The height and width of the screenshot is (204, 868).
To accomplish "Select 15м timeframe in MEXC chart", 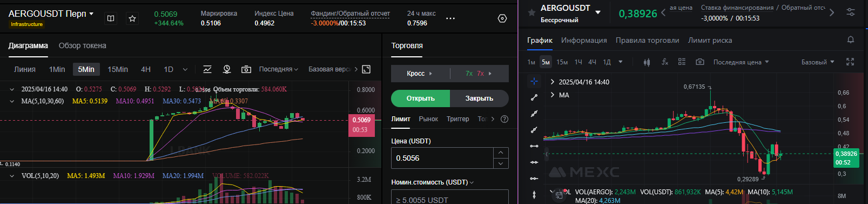I will tap(562, 62).
